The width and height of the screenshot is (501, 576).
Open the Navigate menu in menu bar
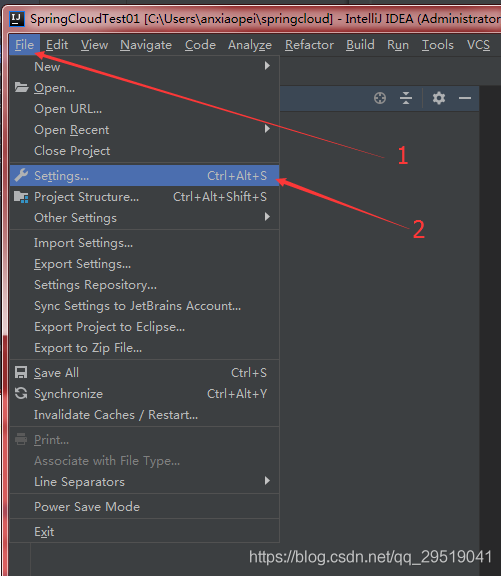coord(146,45)
